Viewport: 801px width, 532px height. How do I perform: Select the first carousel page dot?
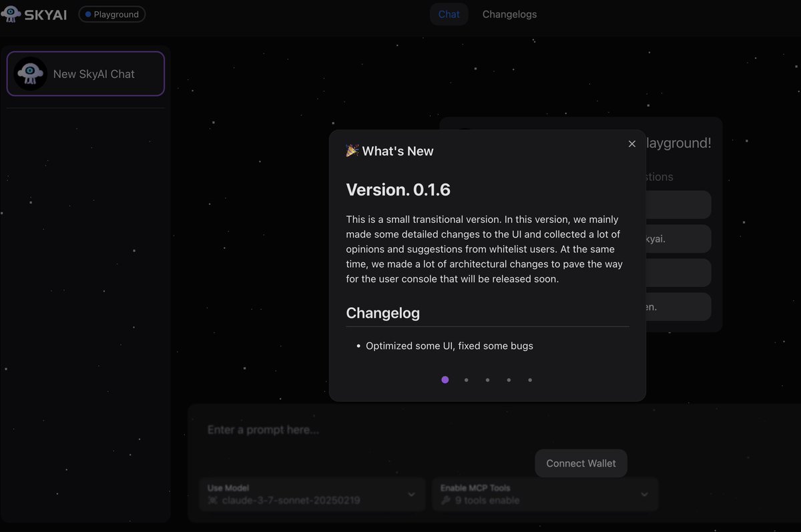tap(445, 380)
